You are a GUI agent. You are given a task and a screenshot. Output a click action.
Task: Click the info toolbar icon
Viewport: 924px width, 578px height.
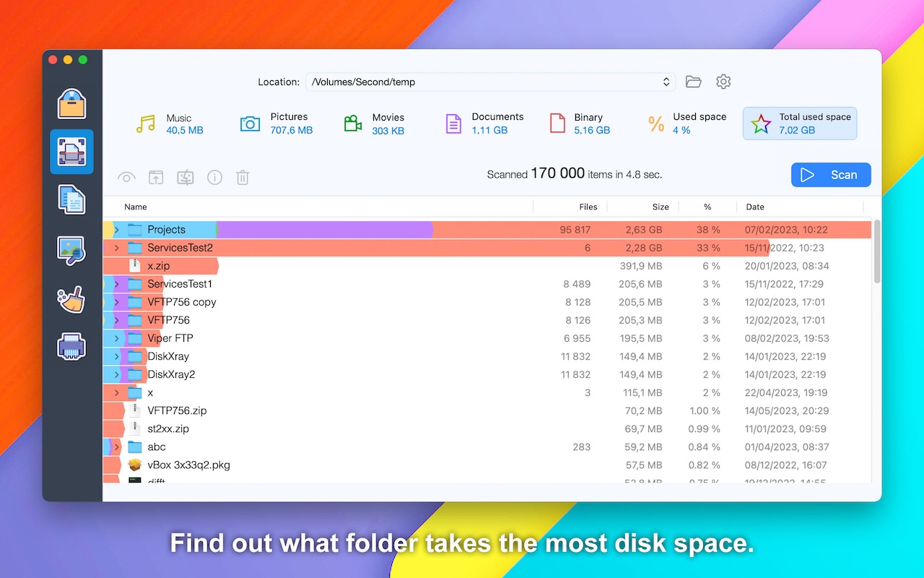(x=214, y=177)
